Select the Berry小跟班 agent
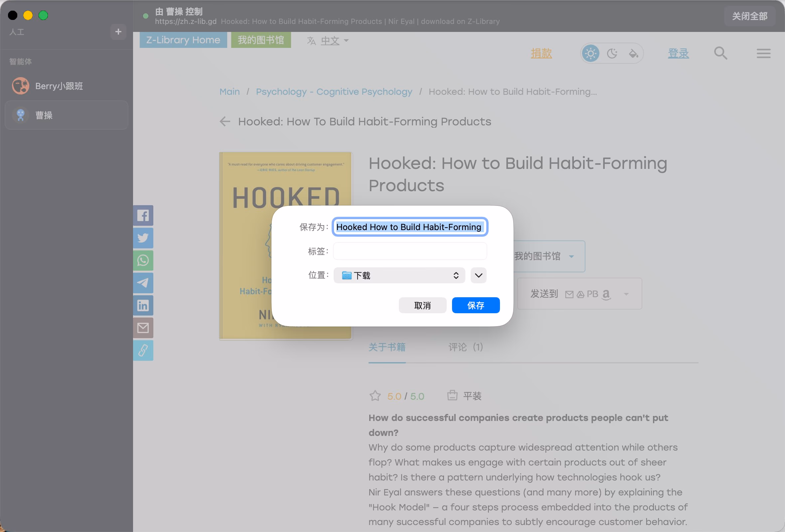The image size is (785, 532). click(67, 86)
